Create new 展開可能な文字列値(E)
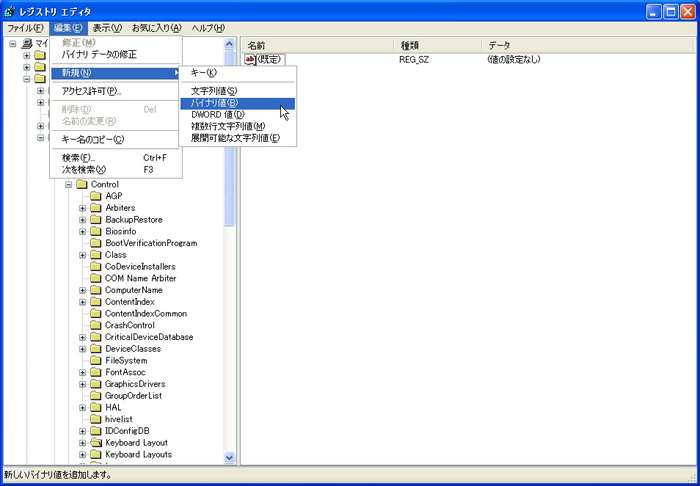700x486 pixels. click(x=238, y=138)
